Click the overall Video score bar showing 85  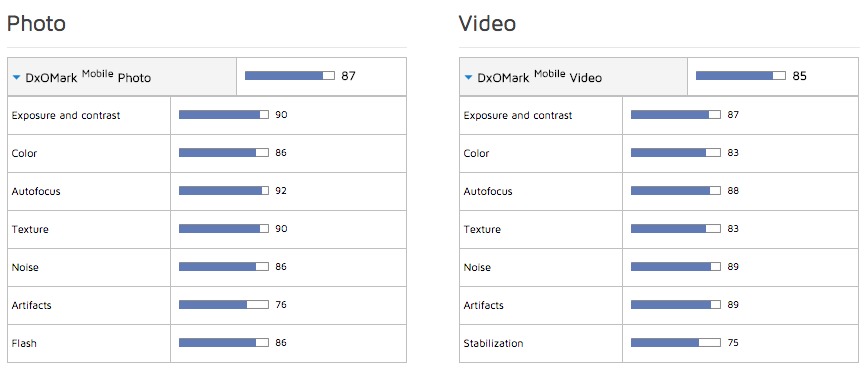click(741, 76)
